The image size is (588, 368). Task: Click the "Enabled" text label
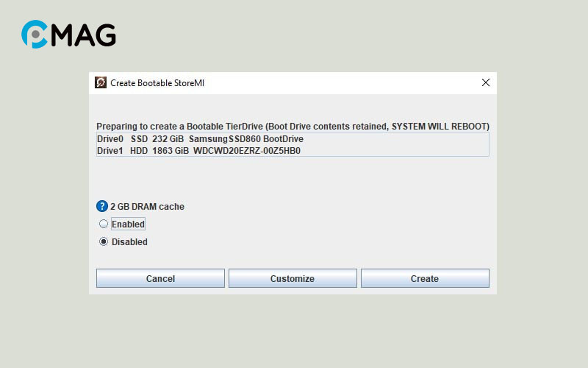click(x=128, y=224)
